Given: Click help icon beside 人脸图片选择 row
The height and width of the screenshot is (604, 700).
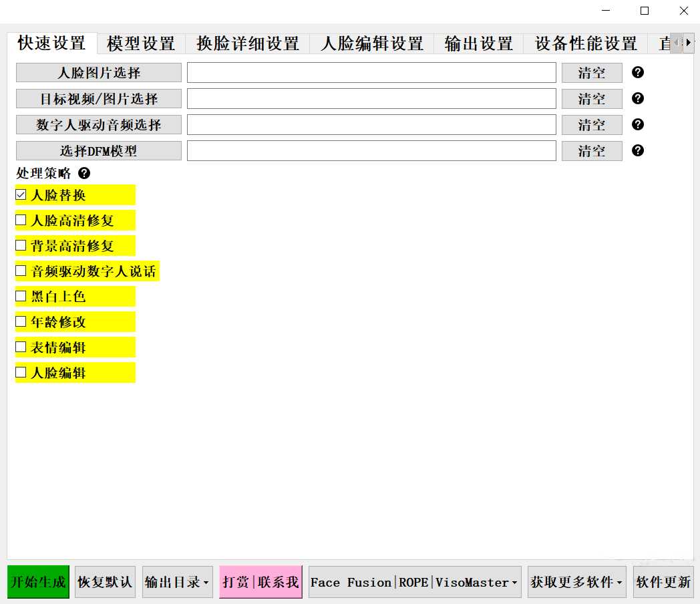Looking at the screenshot, I should coord(638,72).
